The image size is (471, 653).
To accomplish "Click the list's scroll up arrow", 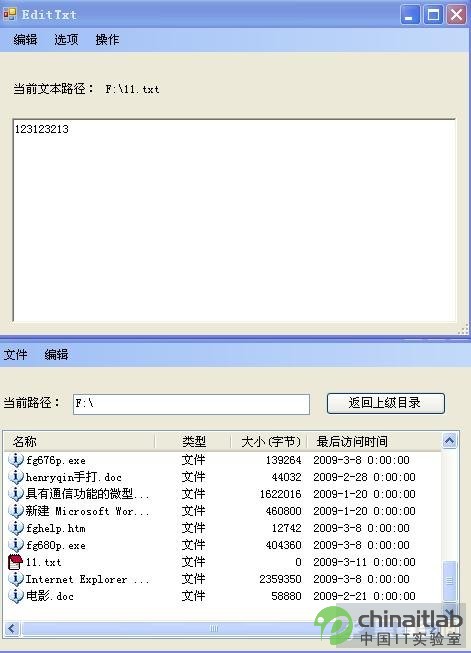I will tap(449, 441).
